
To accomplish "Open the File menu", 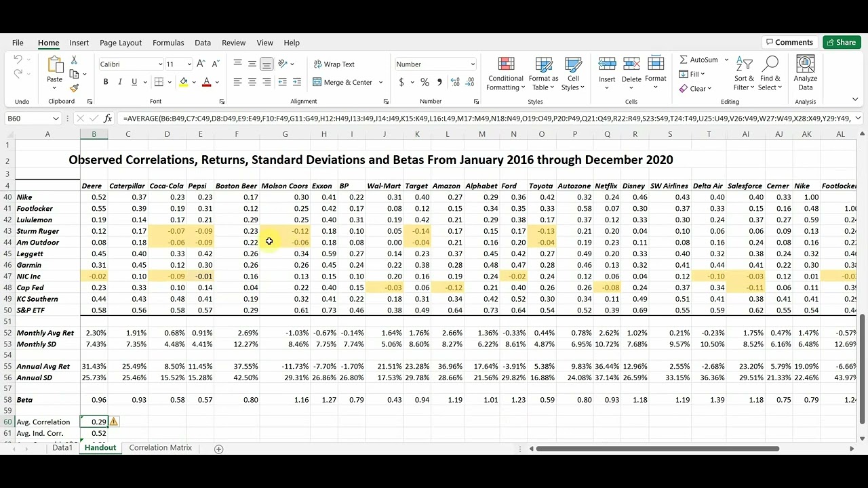I will (x=18, y=43).
